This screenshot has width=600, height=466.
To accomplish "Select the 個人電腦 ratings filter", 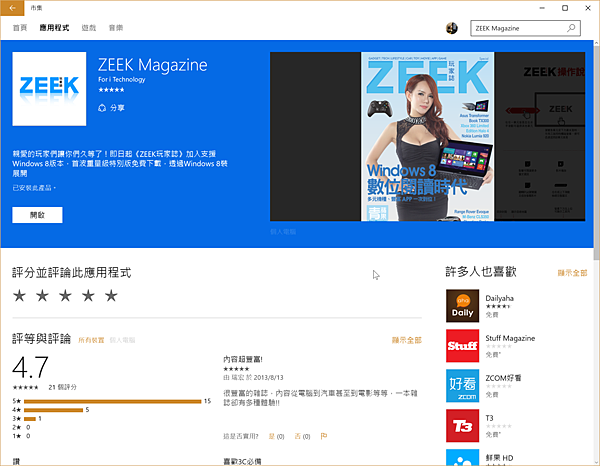I will tap(122, 340).
